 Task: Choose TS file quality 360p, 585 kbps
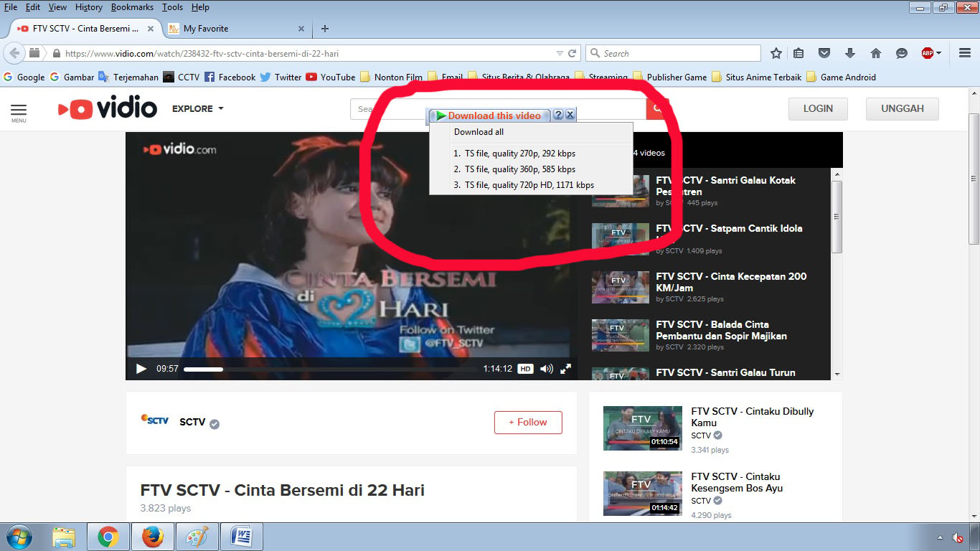coord(531,169)
